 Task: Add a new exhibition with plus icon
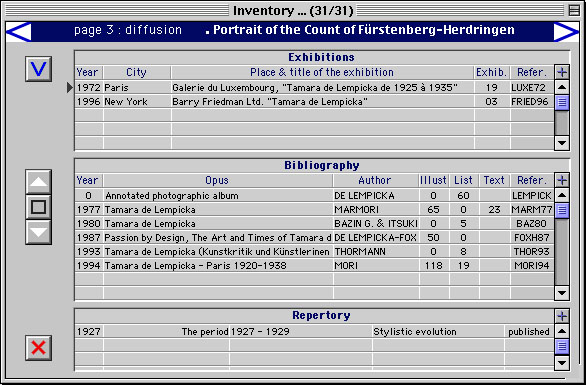(x=562, y=72)
